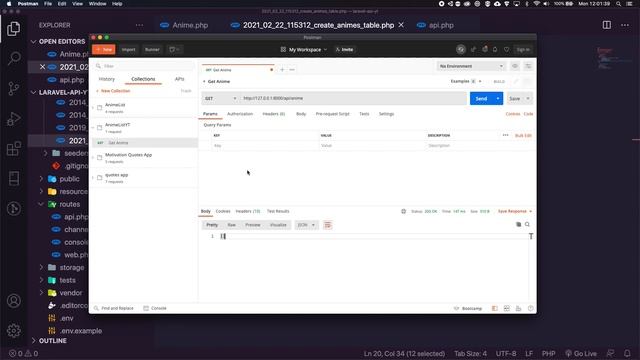Expand the AnimeList collection
Viewport: 640px width, 360px height.
point(93,108)
